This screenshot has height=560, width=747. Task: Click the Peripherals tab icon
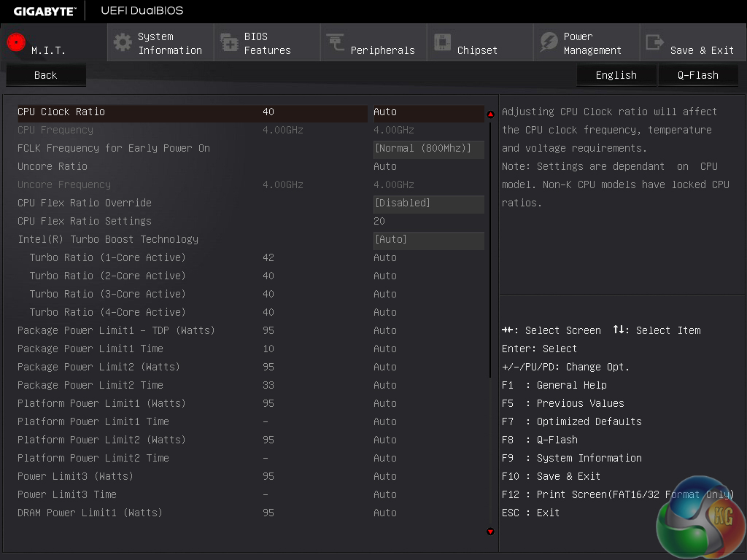pos(336,42)
